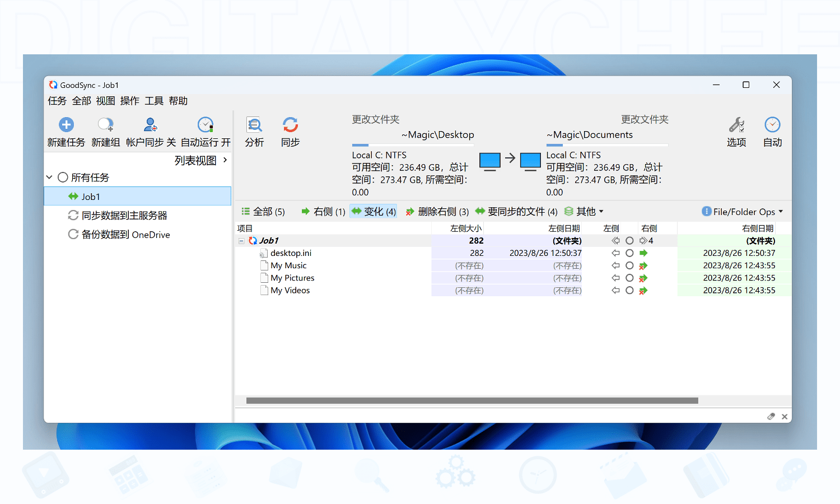The height and width of the screenshot is (504, 840).
Task: Click left side 更改文件夹 link
Action: [375, 119]
